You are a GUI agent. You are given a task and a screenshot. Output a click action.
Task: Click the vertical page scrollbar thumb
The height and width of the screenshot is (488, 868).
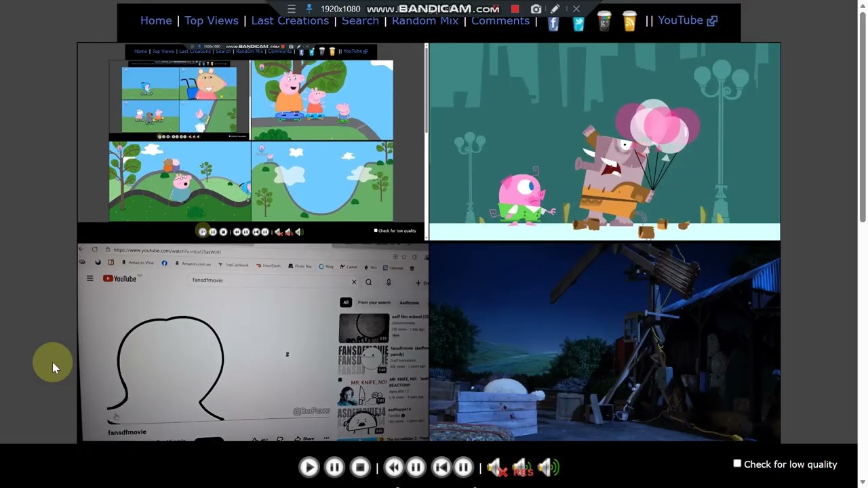pos(863,117)
